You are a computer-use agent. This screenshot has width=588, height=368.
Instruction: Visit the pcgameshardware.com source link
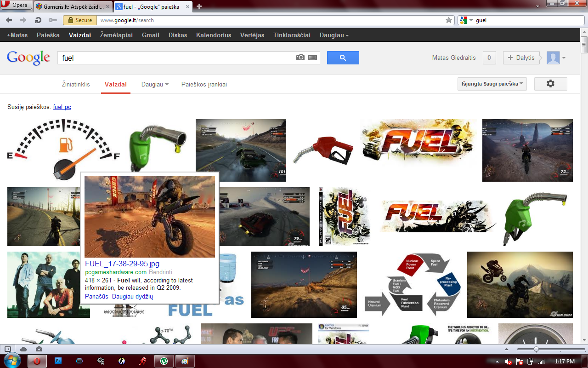click(116, 272)
